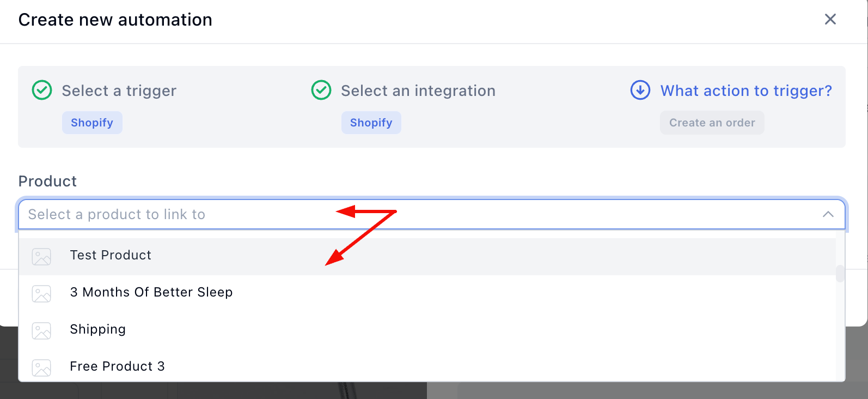The height and width of the screenshot is (399, 868).
Task: Click the Select a trigger step label
Action: [119, 90]
